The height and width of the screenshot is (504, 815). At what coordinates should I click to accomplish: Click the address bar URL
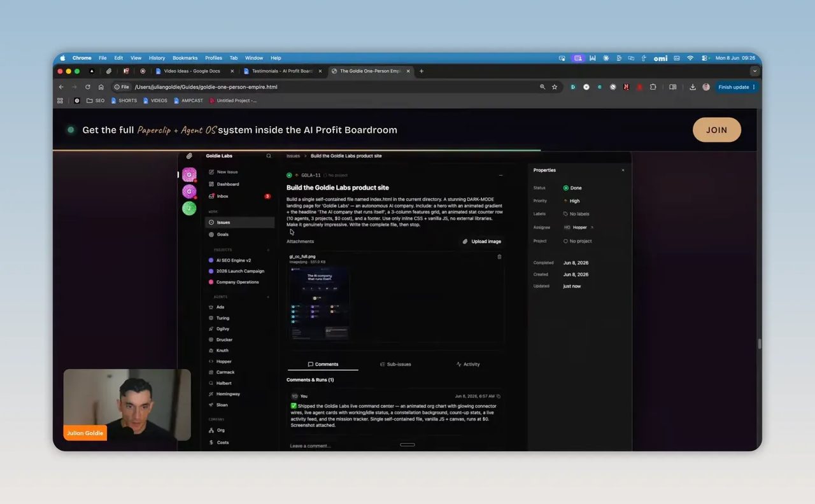point(206,87)
